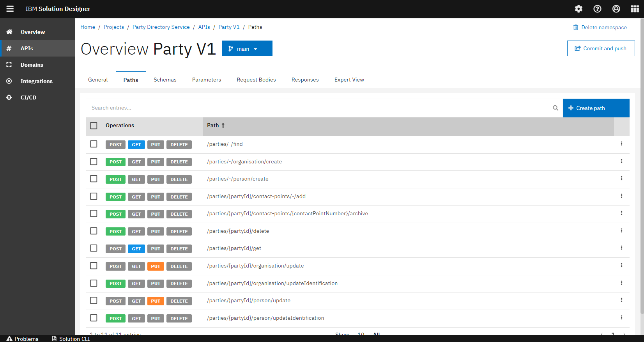Open the row menu for /parties/-/person/create
Viewport: 644px width, 342px height.
click(x=621, y=179)
